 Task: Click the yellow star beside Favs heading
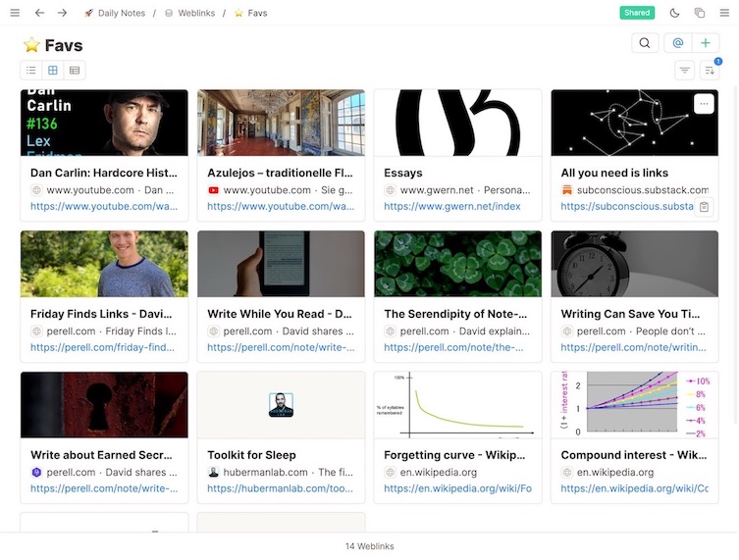click(x=31, y=45)
